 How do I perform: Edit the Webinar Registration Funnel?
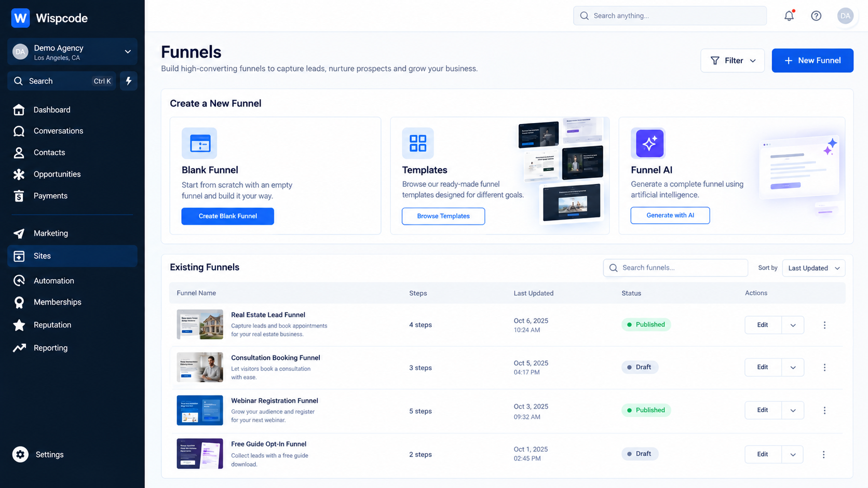[763, 410]
